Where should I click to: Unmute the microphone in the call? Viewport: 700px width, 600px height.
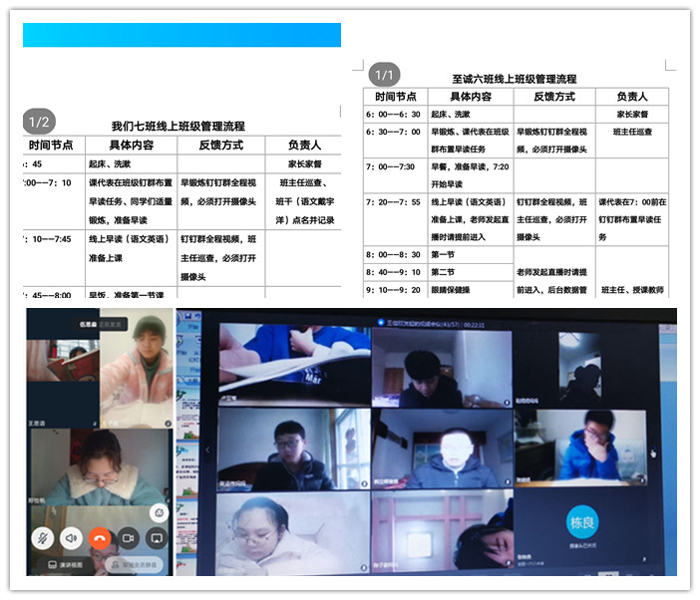(x=43, y=538)
